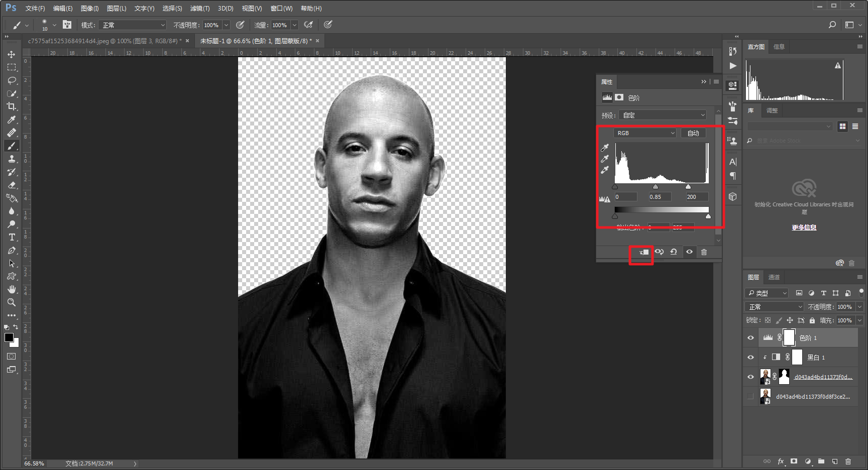Reset the Levels adjustment to defaults

[674, 252]
